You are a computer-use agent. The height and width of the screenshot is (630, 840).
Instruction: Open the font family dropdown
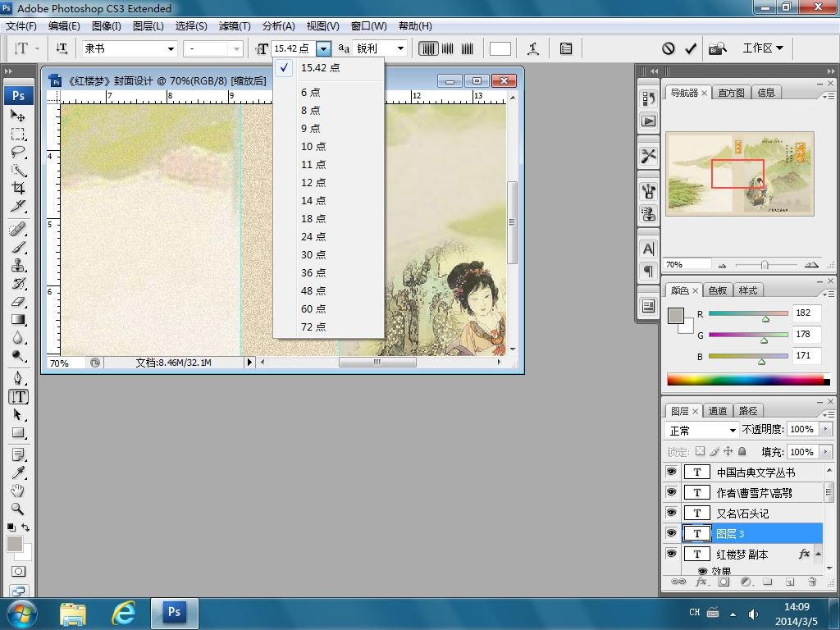(171, 48)
